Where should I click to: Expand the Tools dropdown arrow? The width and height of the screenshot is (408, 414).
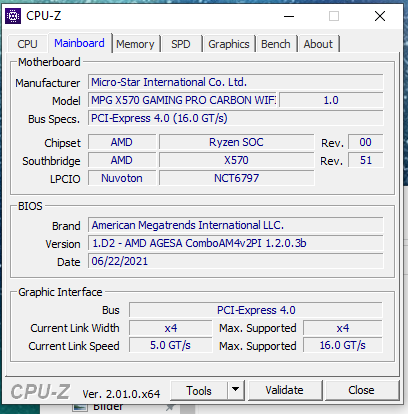236,390
